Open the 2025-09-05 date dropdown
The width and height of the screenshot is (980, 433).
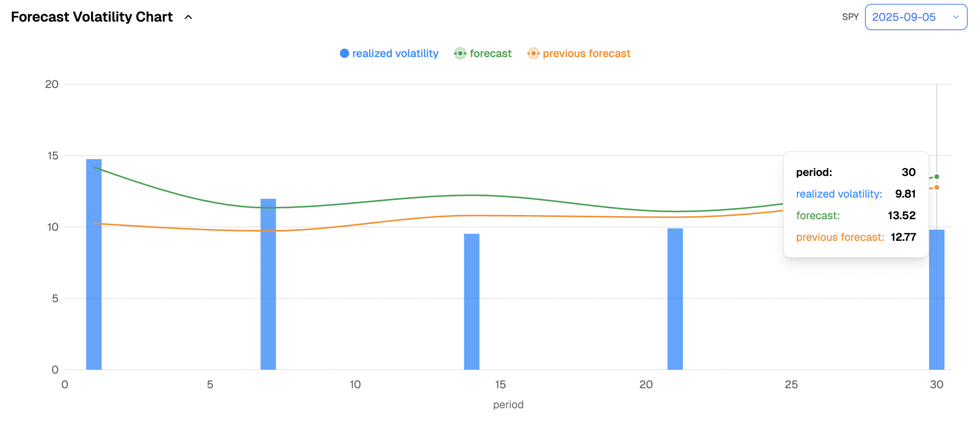click(x=904, y=17)
